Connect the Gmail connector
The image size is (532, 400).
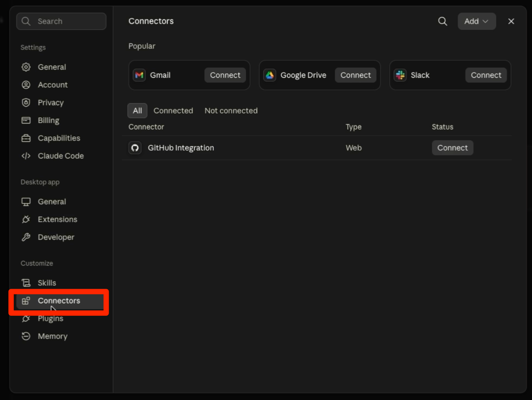tap(225, 75)
